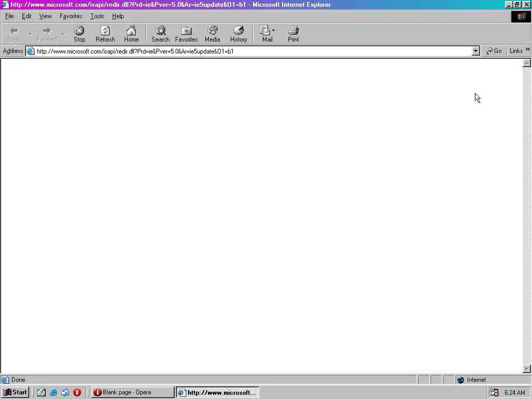
Task: Open the Tools menu
Action: tap(97, 16)
